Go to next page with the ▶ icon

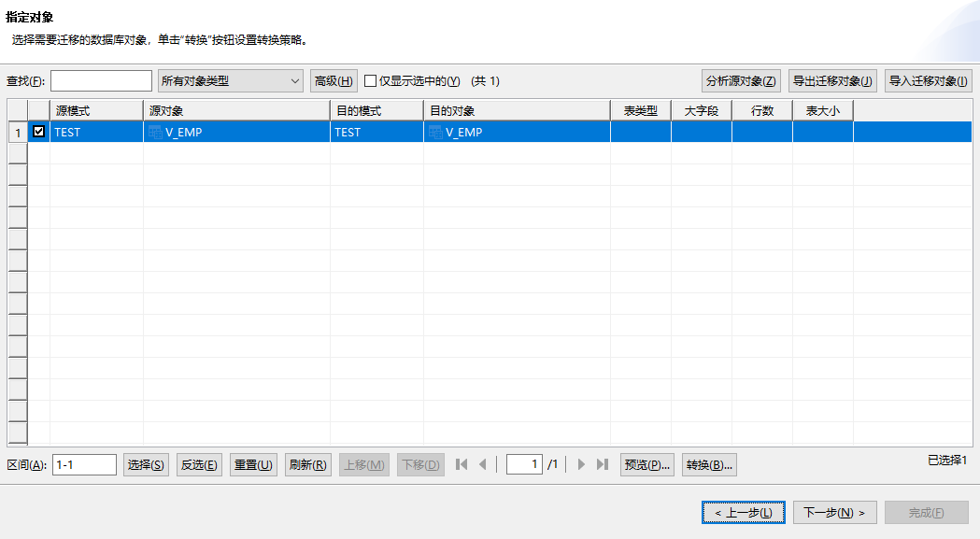click(581, 463)
